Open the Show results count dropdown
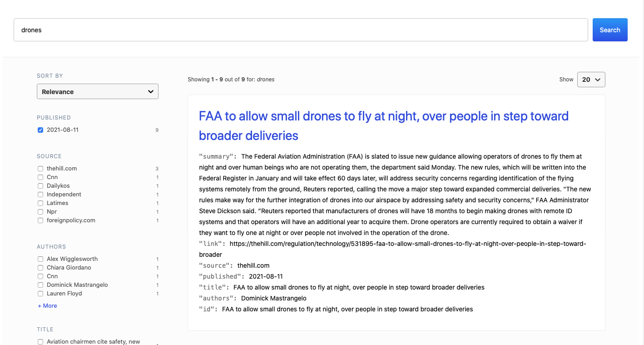The height and width of the screenshot is (345, 644). click(x=590, y=79)
